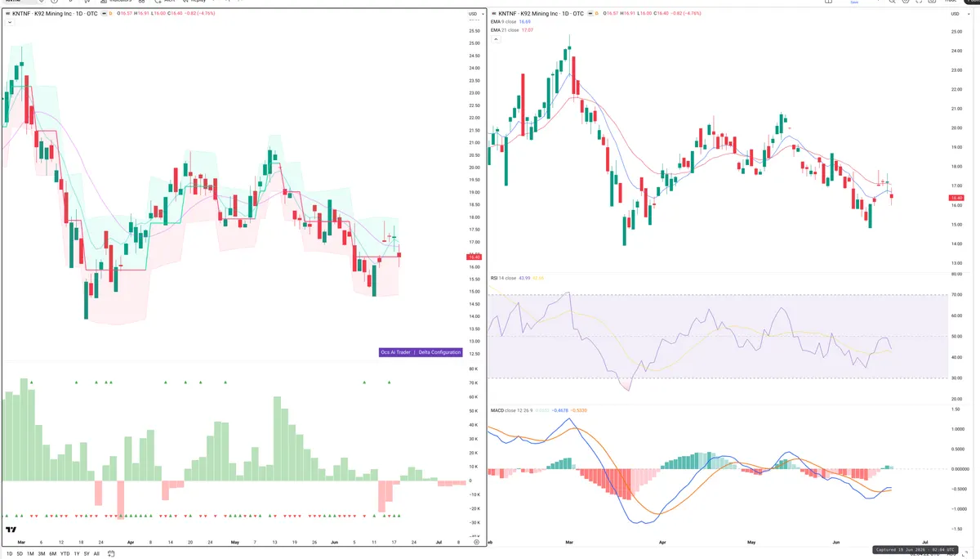
Task: Click the 70 K volume axis label
Action: point(474,382)
